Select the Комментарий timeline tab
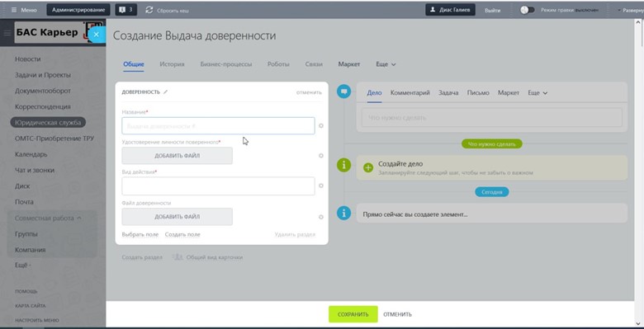This screenshot has height=329, width=644. (410, 93)
